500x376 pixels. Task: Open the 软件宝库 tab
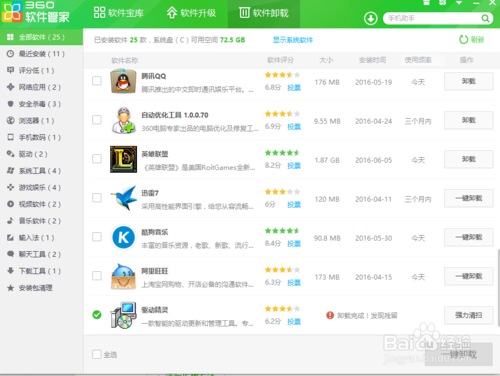(x=119, y=13)
